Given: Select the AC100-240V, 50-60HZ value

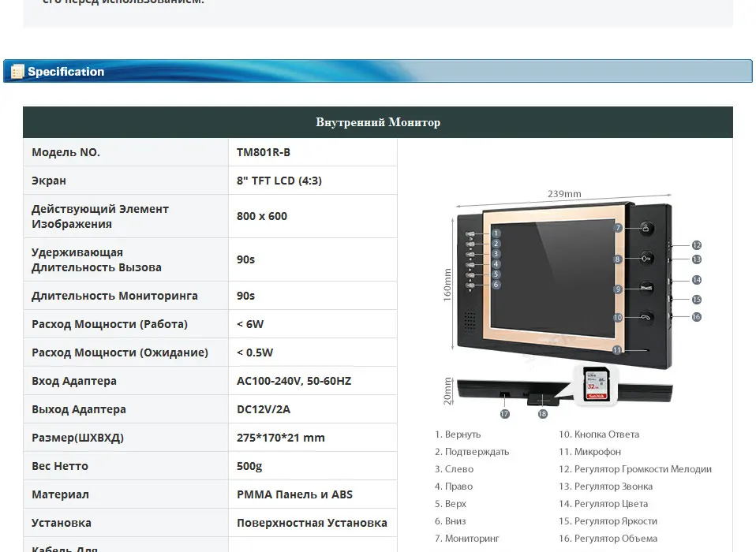Looking at the screenshot, I should click(x=294, y=381).
